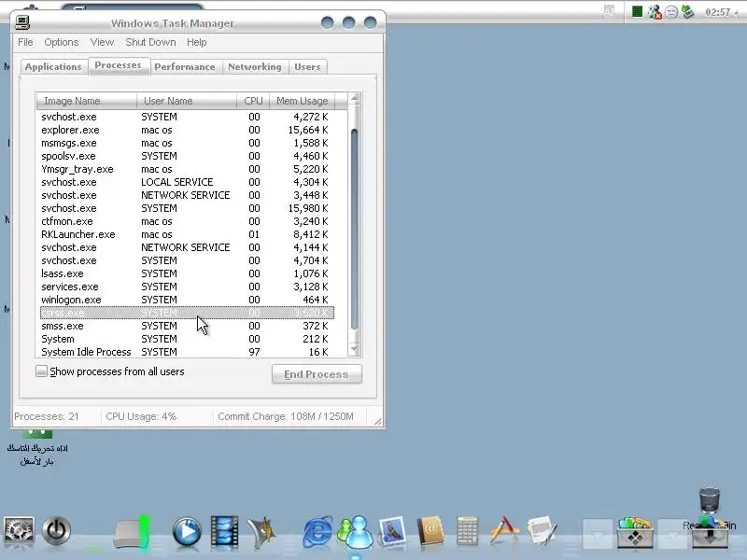747x560 pixels.
Task: Open the MSN Messenger buddies dock icon
Action: [356, 532]
